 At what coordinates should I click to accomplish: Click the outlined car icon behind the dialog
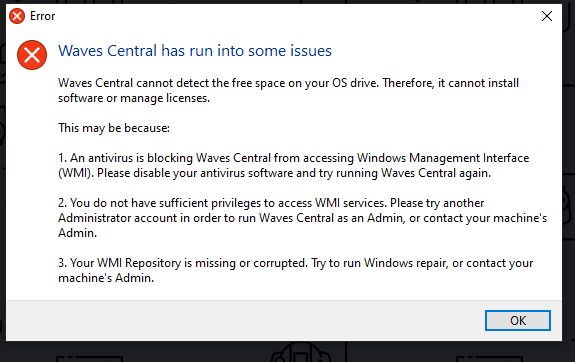pyautogui.click(x=301, y=352)
